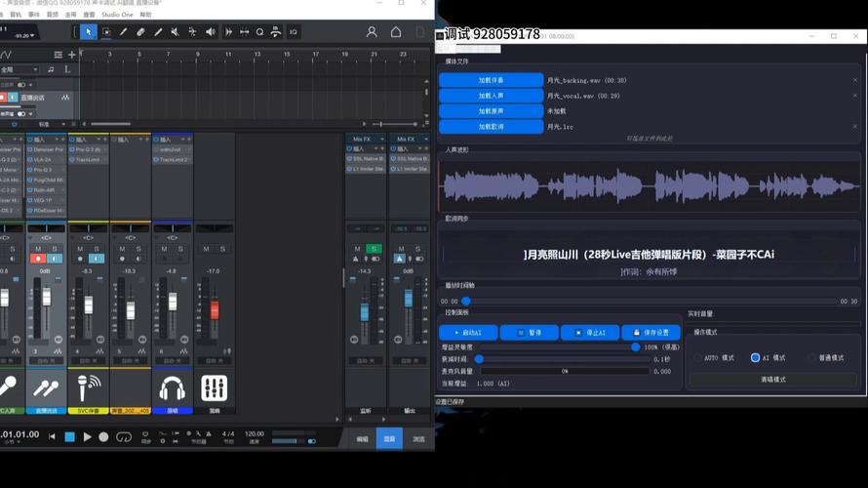Screen dimensions: 868x488
Task: Click the SVC microphone channel icon
Action: coord(89,387)
